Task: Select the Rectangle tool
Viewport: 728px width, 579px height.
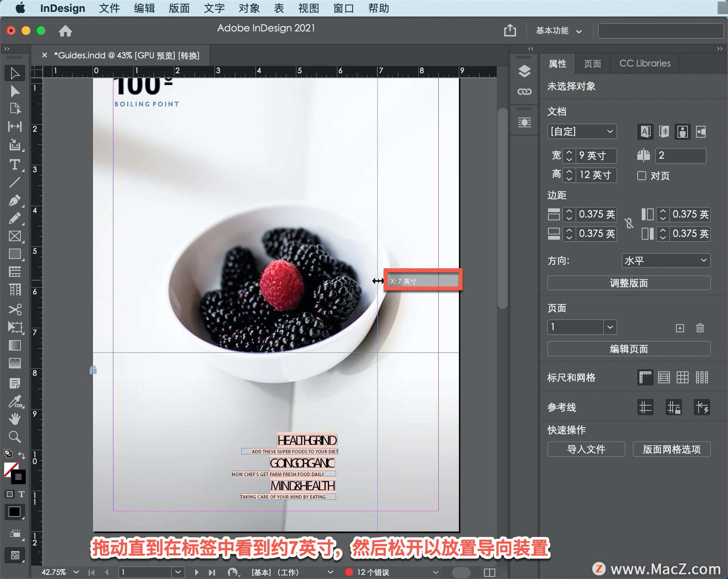Action: coord(15,254)
